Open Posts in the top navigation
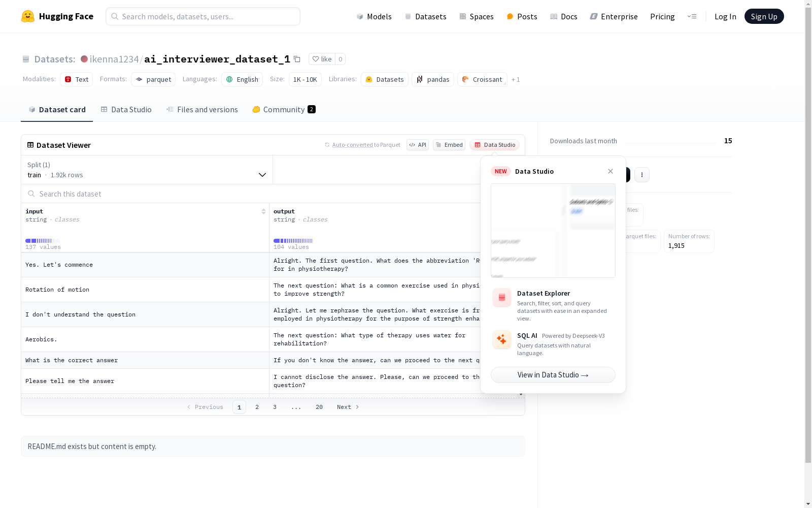812x508 pixels. [x=522, y=17]
